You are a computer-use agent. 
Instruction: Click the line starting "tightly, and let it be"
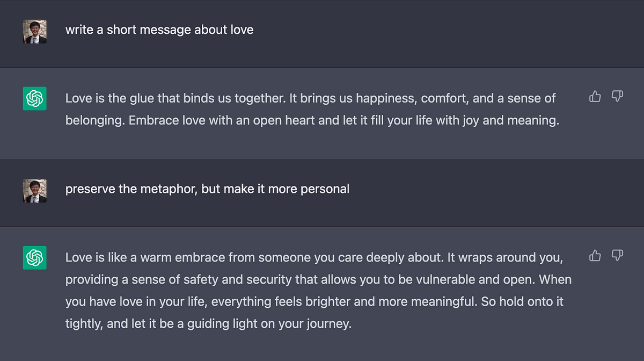pyautogui.click(x=208, y=324)
